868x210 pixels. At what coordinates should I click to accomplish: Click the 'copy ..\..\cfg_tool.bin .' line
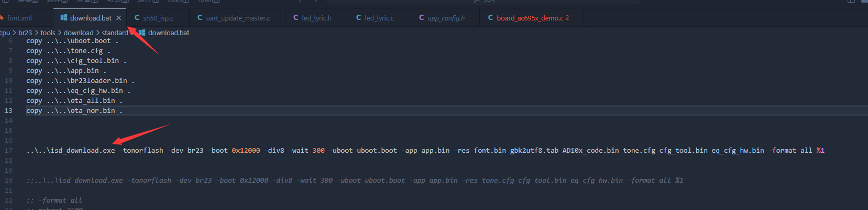point(76,61)
